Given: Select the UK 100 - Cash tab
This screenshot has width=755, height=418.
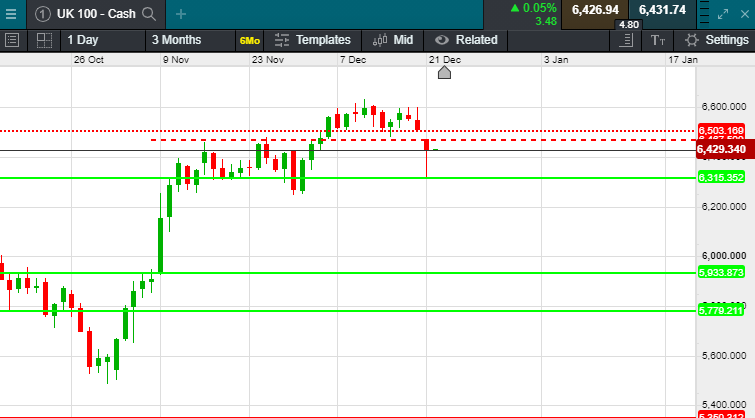Looking at the screenshot, I should click(x=96, y=14).
